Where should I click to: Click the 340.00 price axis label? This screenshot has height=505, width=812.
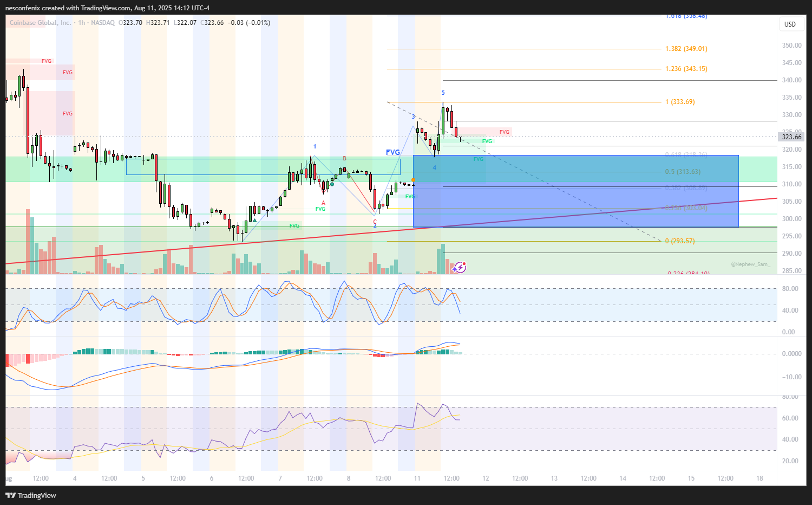pos(791,80)
